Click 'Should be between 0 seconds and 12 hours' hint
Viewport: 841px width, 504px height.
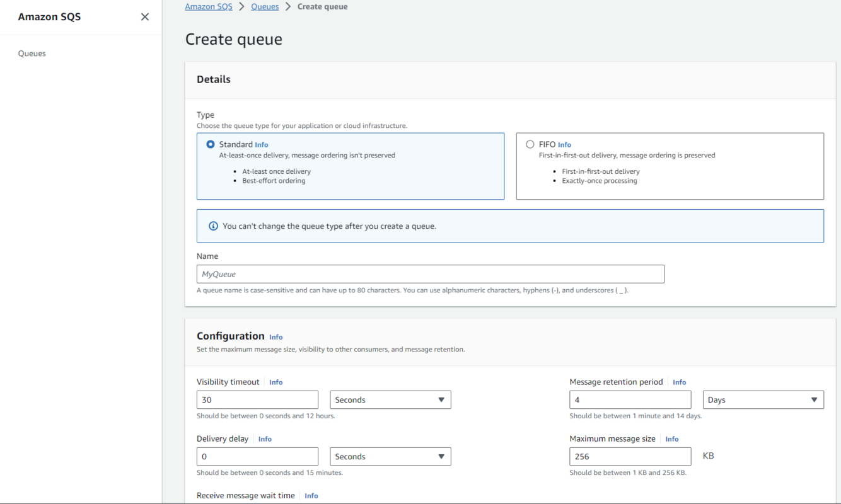point(266,416)
